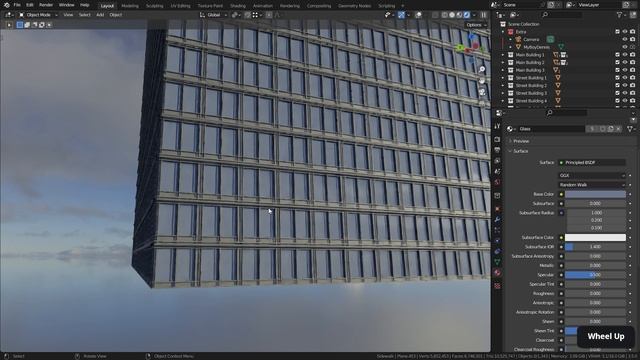The height and width of the screenshot is (360, 640).
Task: Open the viewport Object menu
Action: pos(116,15)
